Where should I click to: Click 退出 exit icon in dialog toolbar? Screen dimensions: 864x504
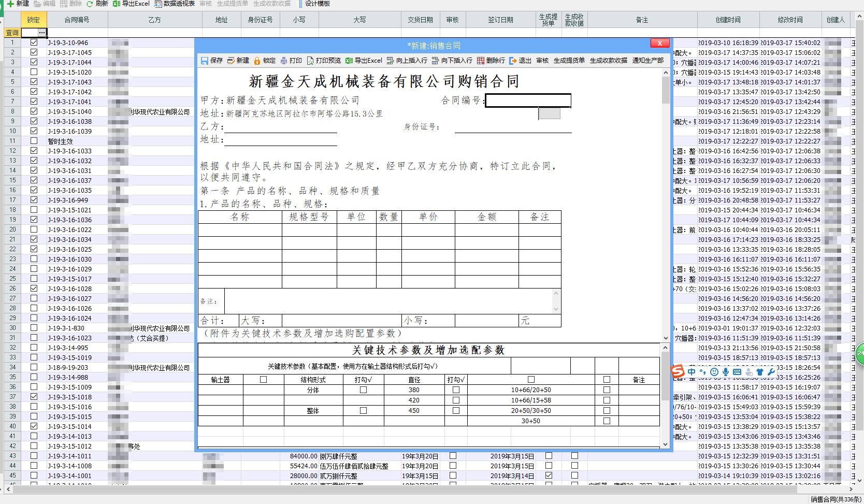point(513,61)
